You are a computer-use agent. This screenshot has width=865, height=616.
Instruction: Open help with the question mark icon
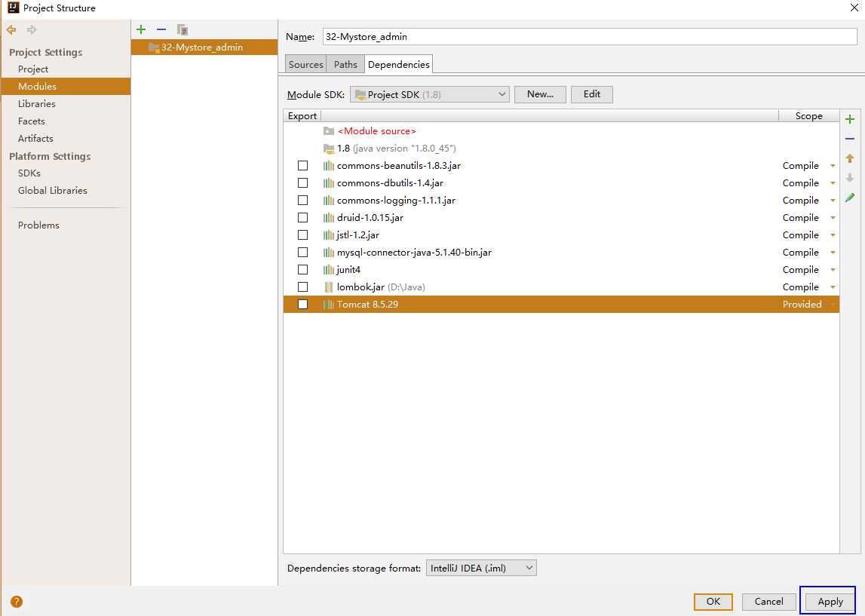(x=17, y=601)
